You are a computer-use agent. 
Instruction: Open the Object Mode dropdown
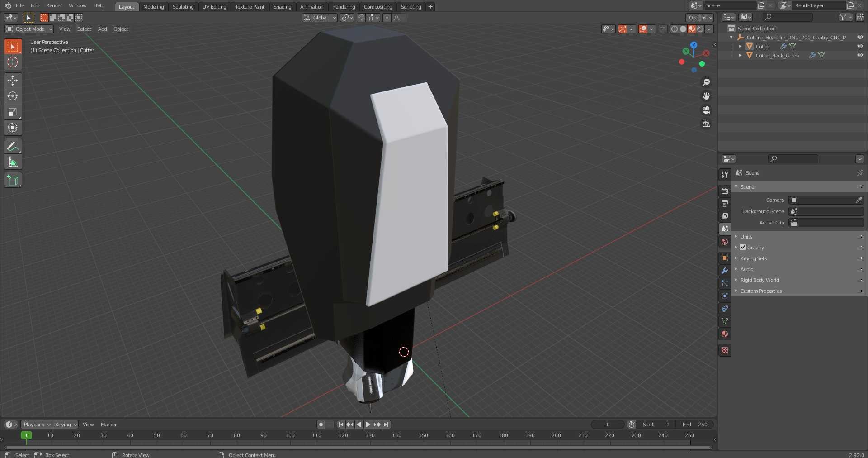point(29,29)
